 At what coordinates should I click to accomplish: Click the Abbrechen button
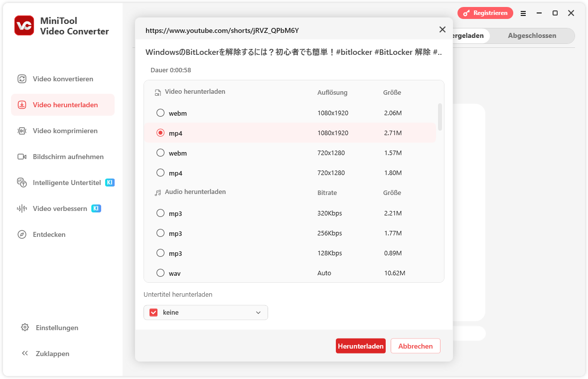tap(416, 346)
